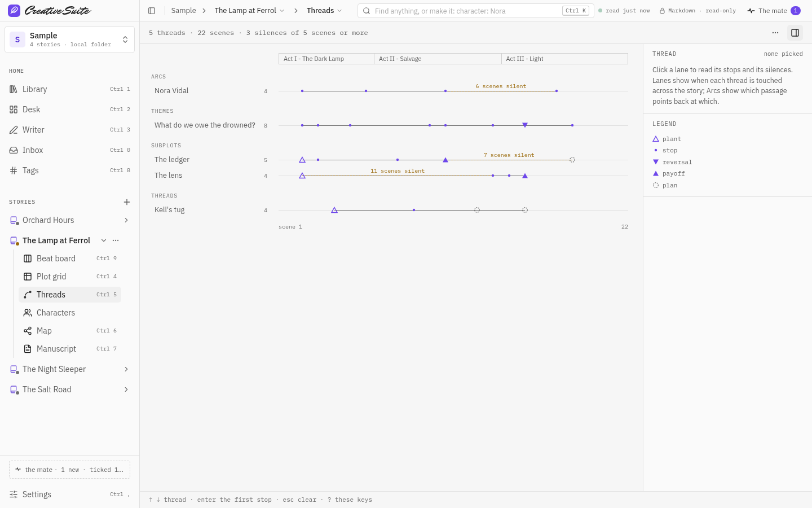
Task: Select Kell's tug thread lane
Action: [389, 210]
